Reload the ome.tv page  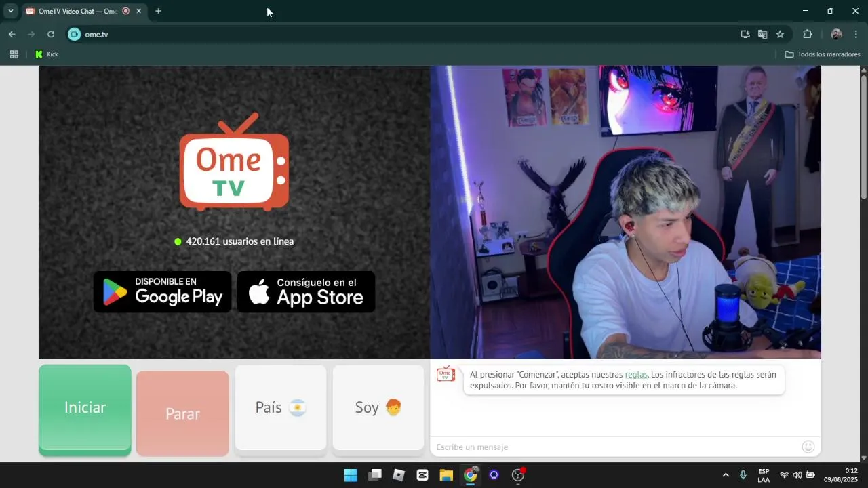tap(50, 34)
